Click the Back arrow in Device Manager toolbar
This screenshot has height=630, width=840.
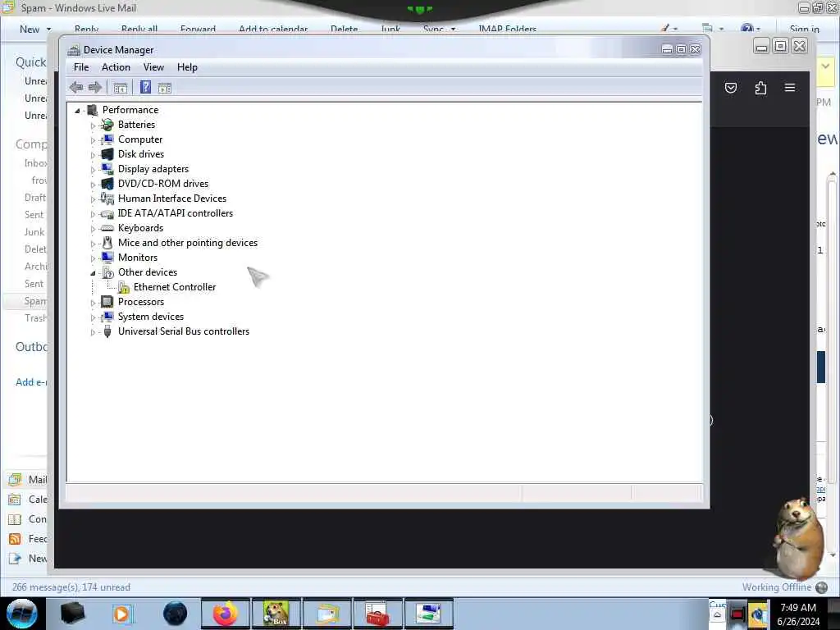point(76,87)
